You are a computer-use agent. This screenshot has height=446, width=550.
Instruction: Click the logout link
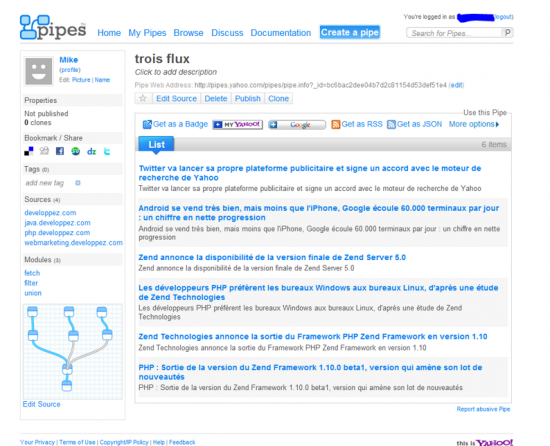503,17
